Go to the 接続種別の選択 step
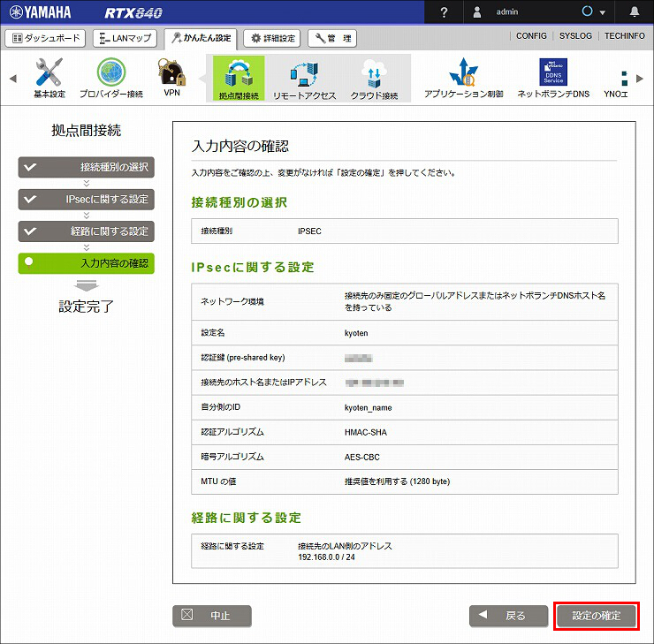 click(x=87, y=167)
